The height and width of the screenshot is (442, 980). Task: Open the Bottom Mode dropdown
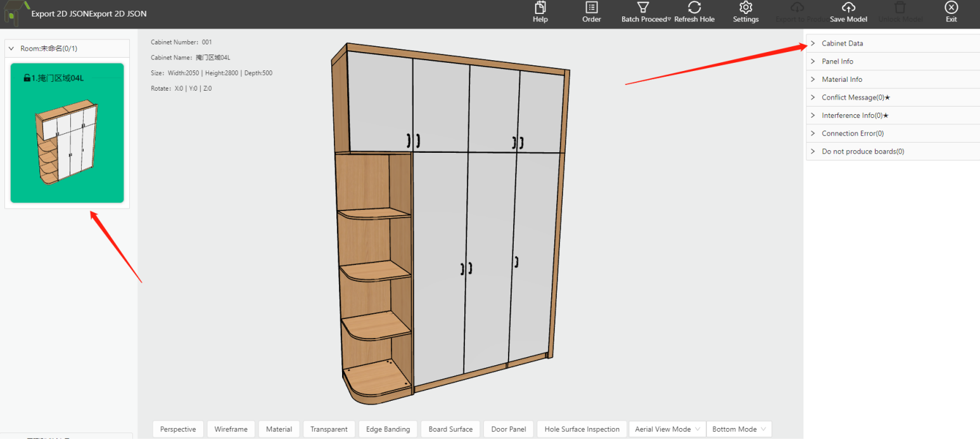tap(739, 429)
